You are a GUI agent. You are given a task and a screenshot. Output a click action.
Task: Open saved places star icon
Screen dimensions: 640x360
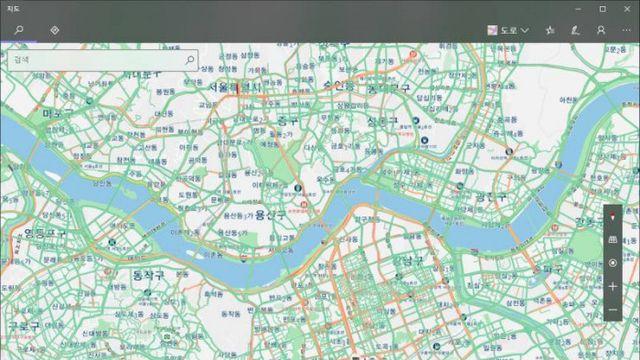(550, 30)
